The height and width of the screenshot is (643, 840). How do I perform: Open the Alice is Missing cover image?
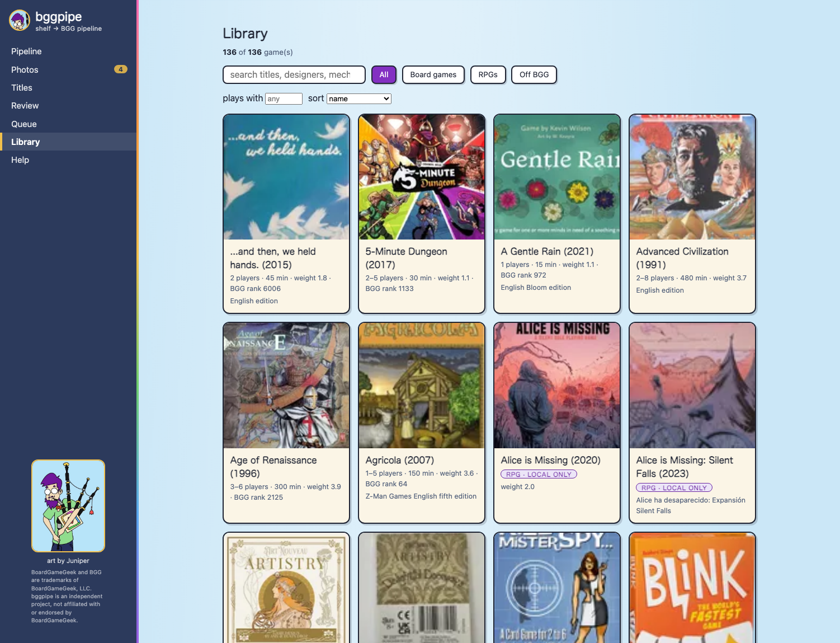557,386
